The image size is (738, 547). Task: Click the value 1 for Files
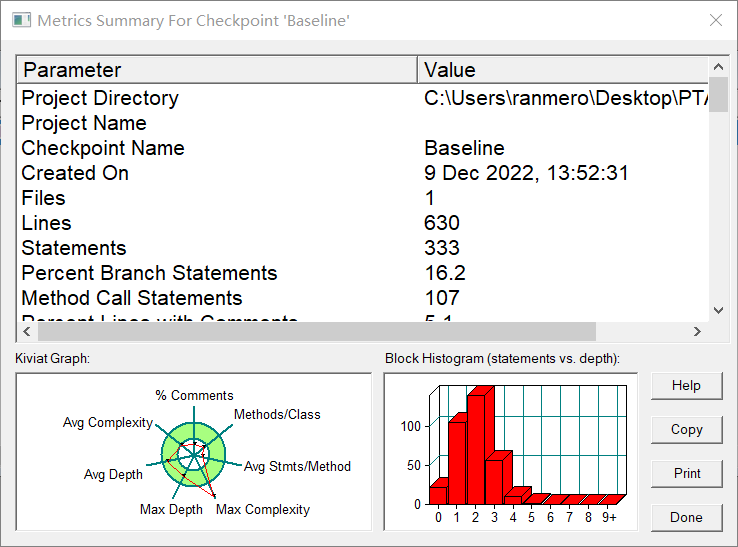click(x=429, y=198)
